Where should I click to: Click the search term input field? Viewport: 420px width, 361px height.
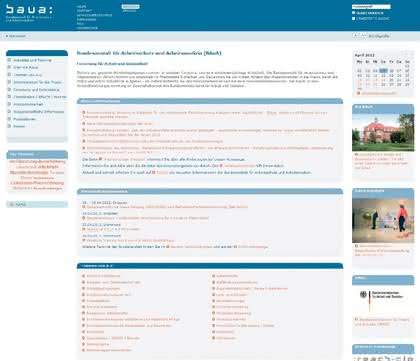point(371,7)
